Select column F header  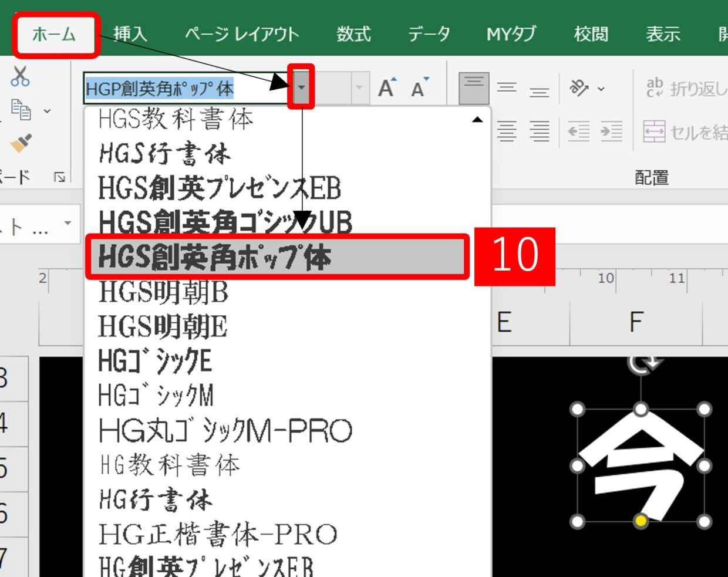636,322
